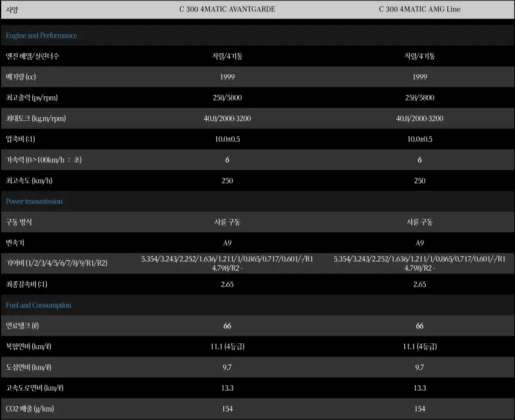Select the 엔진 배열/실린더수 row label

32,56
